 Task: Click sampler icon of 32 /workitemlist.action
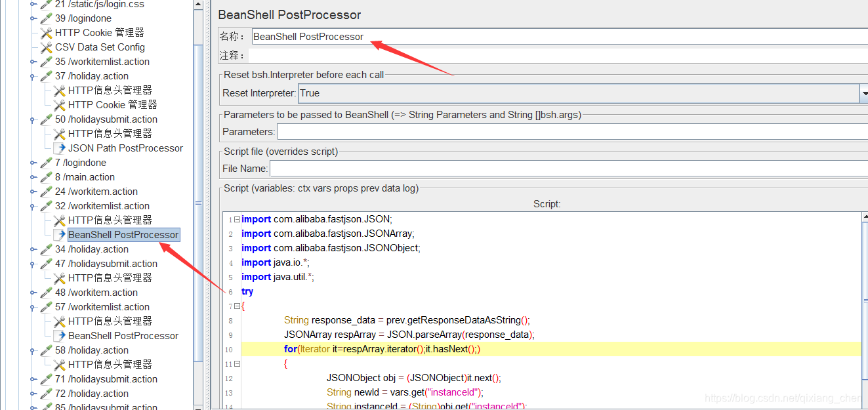(x=46, y=206)
